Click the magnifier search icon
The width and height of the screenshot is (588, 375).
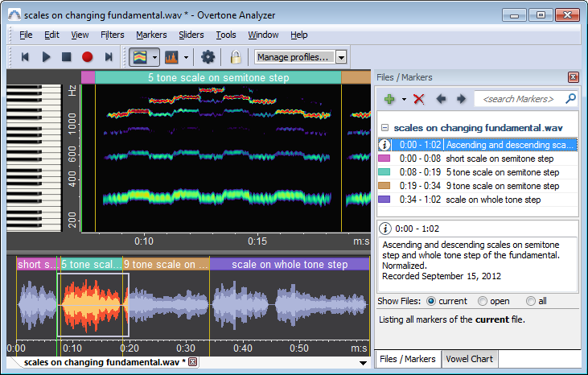pyautogui.click(x=570, y=99)
